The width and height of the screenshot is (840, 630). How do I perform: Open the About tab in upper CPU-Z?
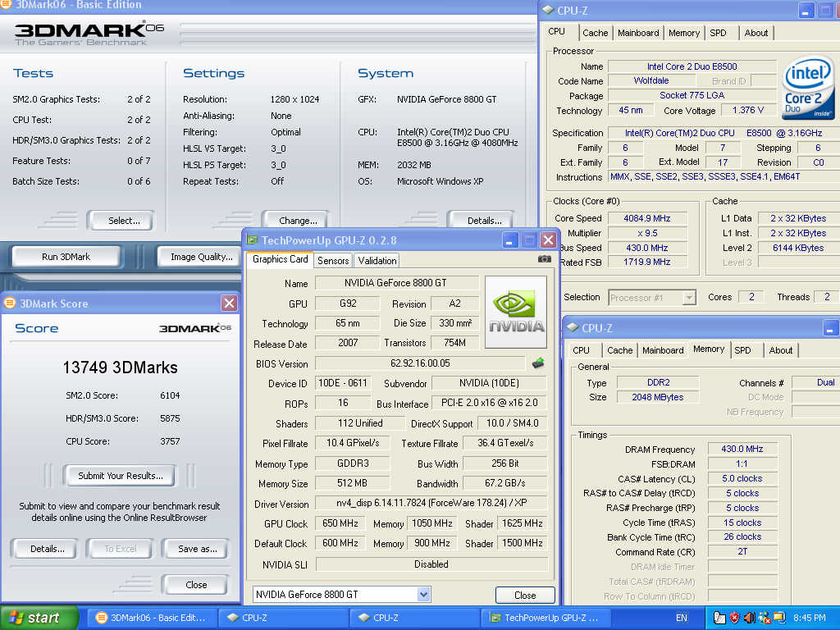click(x=756, y=33)
